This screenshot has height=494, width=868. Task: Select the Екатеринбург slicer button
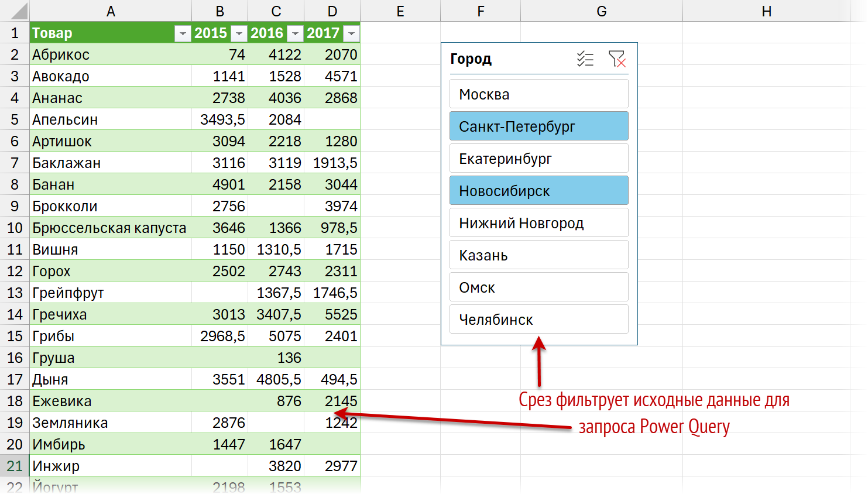point(538,158)
